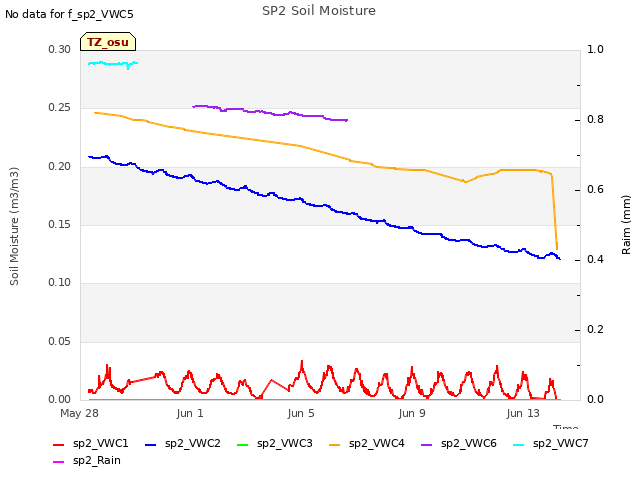Click the Jun 9 x-axis tick label
The height and width of the screenshot is (480, 640).
click(412, 413)
